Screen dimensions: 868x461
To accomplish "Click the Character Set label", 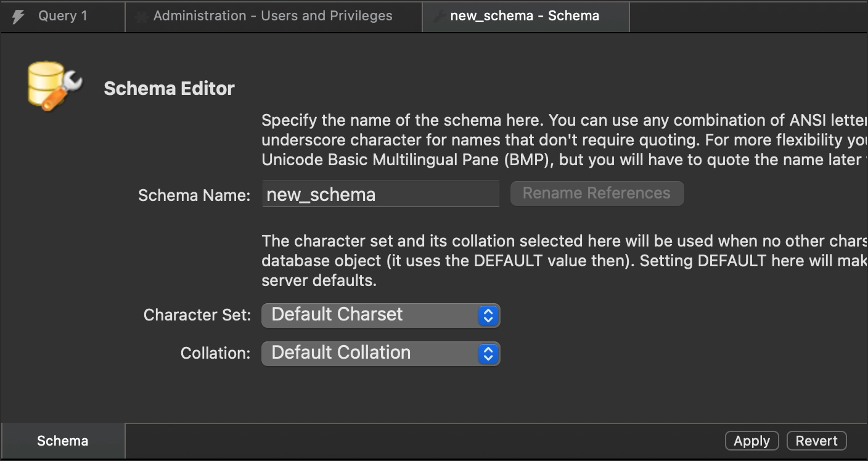I will tap(197, 315).
